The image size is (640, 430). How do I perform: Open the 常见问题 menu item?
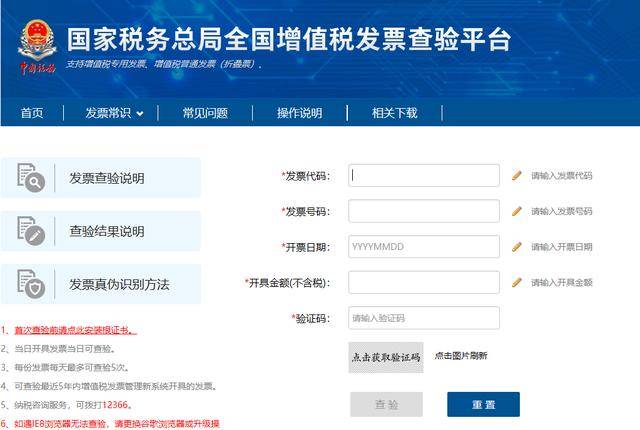click(205, 113)
